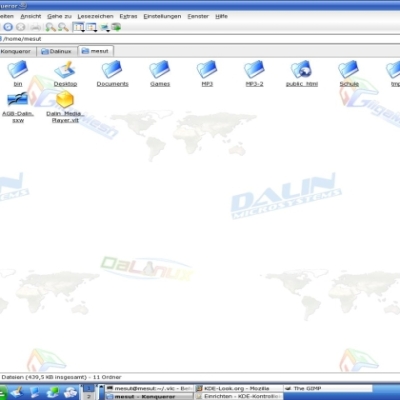The height and width of the screenshot is (400, 400).
Task: Switch to The GIMP taskbar entry
Action: coord(328,388)
